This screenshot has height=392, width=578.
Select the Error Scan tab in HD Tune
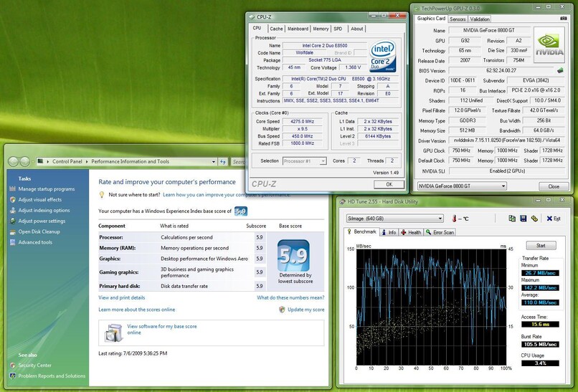coord(440,232)
